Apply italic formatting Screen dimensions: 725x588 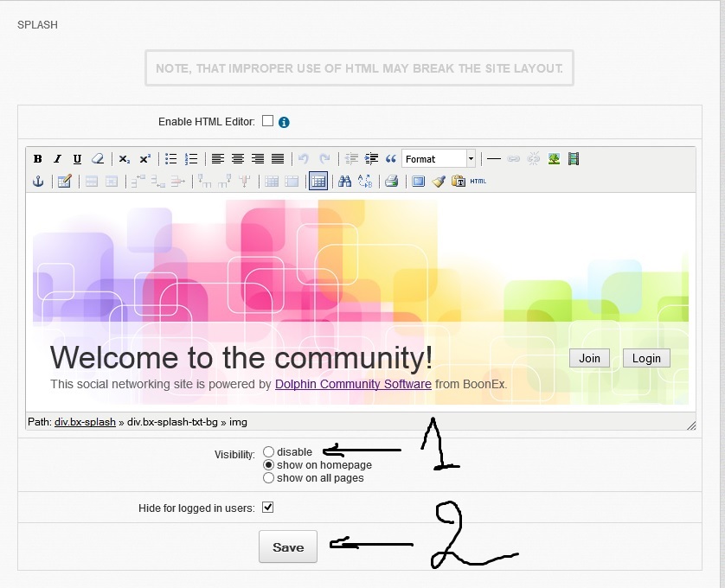[x=57, y=159]
